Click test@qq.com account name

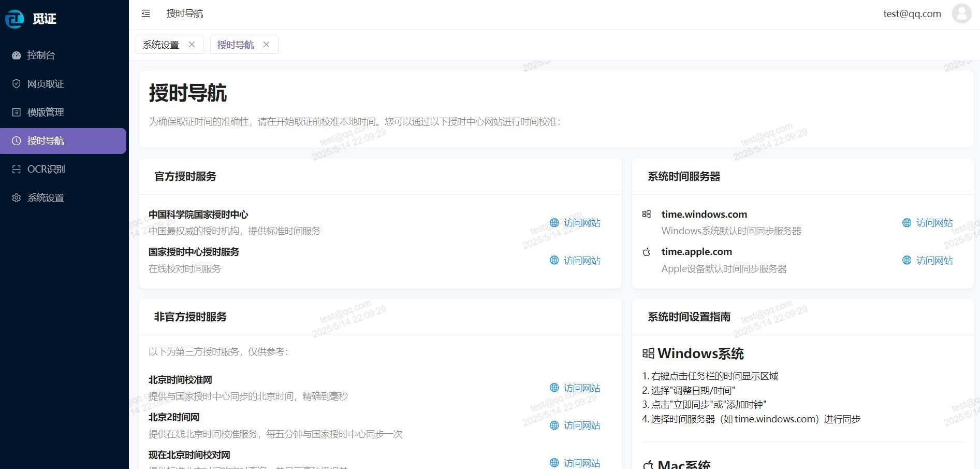click(x=912, y=13)
